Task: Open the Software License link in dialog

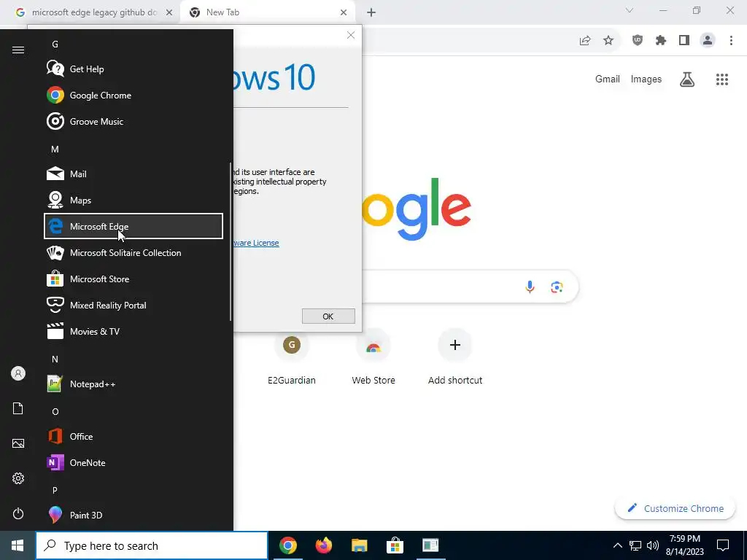Action: (256, 243)
